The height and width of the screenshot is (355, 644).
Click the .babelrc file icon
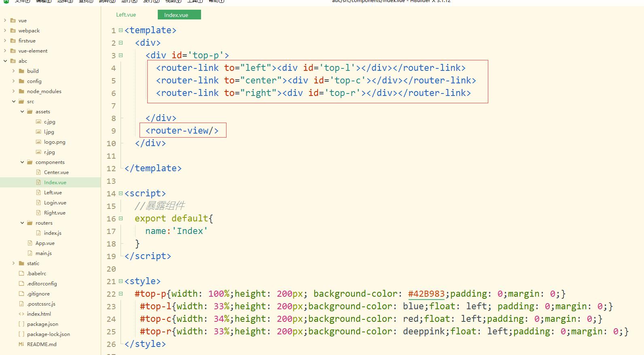[21, 273]
